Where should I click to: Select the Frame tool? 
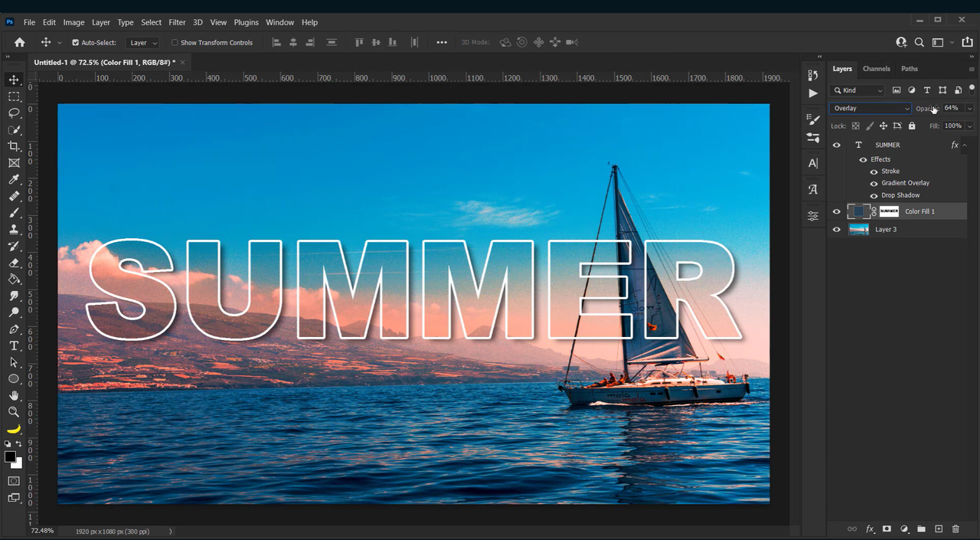coord(14,163)
